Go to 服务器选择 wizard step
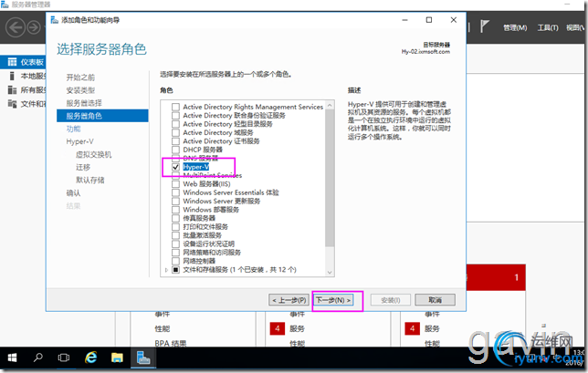The width and height of the screenshot is (588, 373). 84,103
